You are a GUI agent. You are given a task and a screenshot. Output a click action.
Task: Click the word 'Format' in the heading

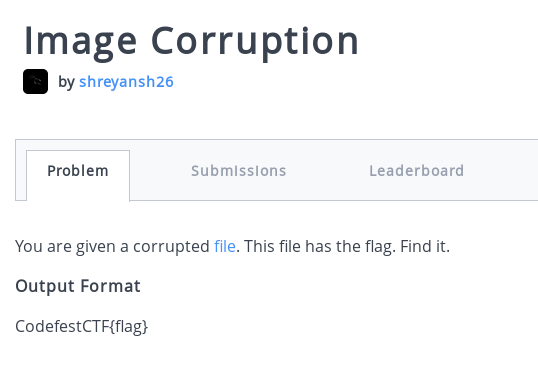pos(110,286)
